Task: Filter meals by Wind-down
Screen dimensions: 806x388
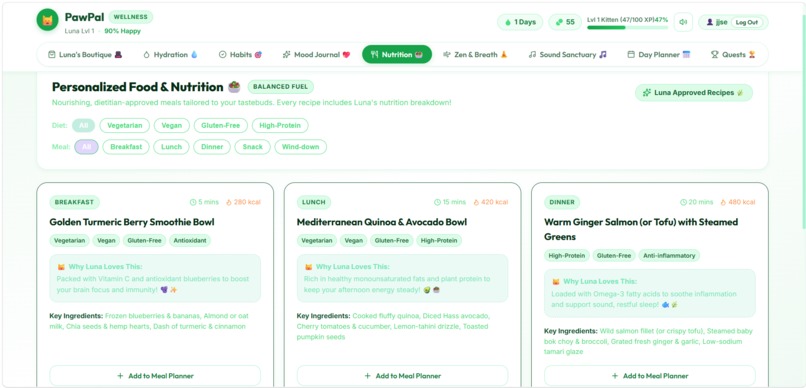Action: pos(301,147)
